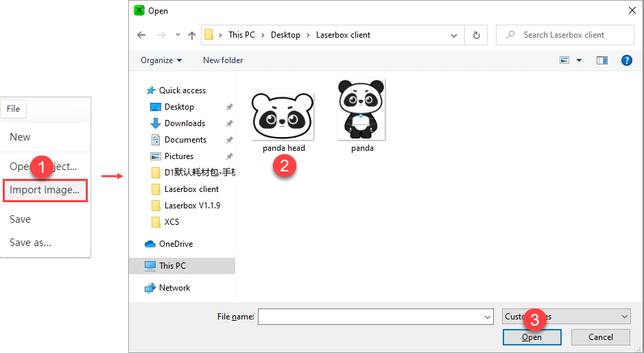Unpin Documents using its pin icon
The image size is (644, 353).
[x=230, y=140]
